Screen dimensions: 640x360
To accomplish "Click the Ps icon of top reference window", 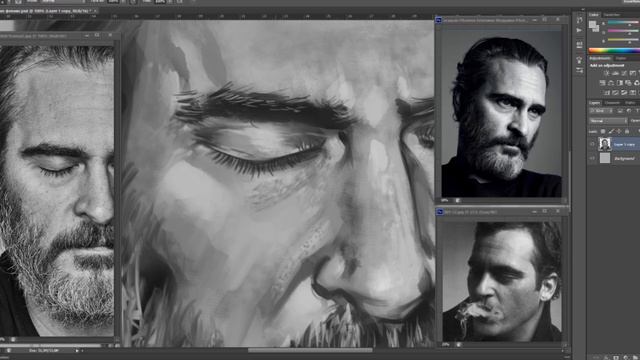I will [439, 20].
